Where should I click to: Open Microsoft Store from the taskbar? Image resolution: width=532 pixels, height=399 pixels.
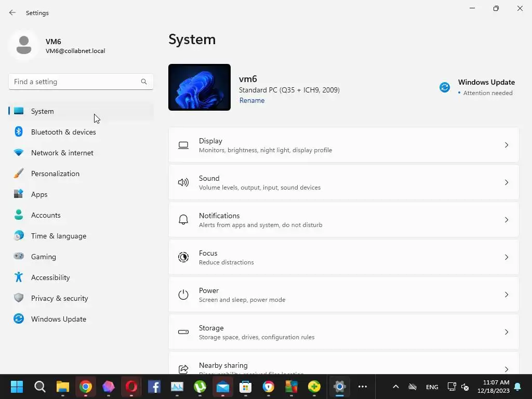tap(246, 387)
